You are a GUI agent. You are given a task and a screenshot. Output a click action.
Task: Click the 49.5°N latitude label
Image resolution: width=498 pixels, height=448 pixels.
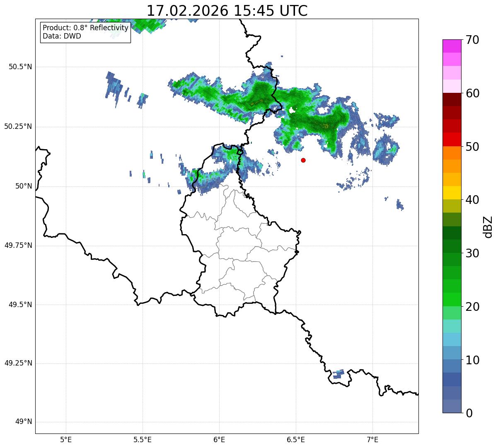point(20,305)
